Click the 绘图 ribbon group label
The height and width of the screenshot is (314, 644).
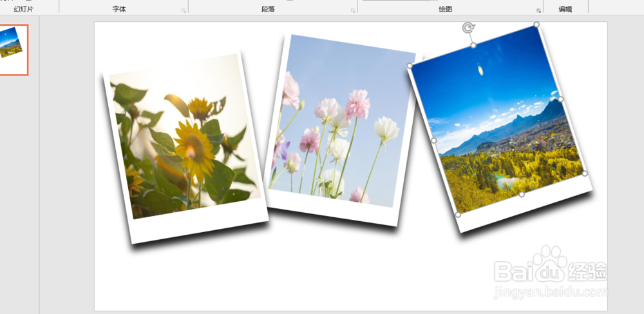[445, 9]
